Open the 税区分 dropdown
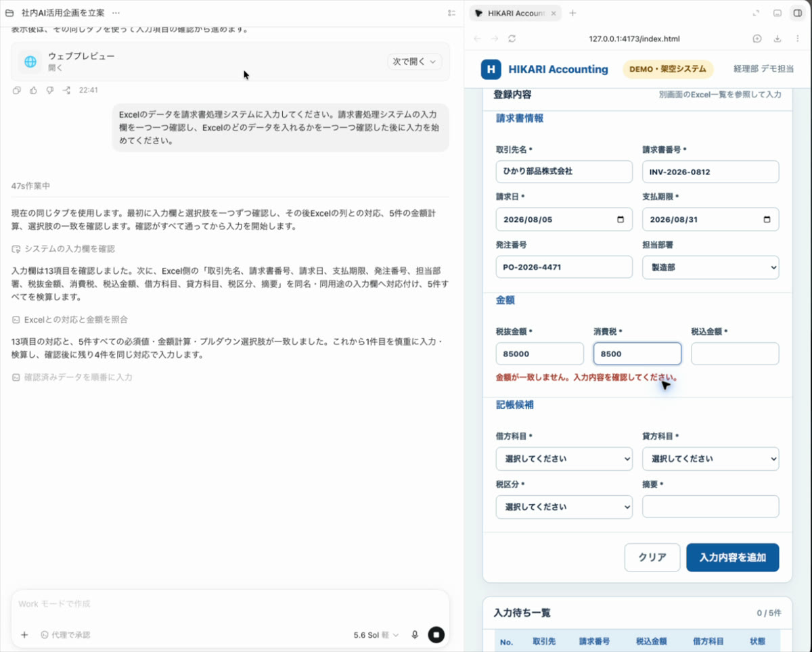Screen dimensions: 812x652 pos(564,507)
